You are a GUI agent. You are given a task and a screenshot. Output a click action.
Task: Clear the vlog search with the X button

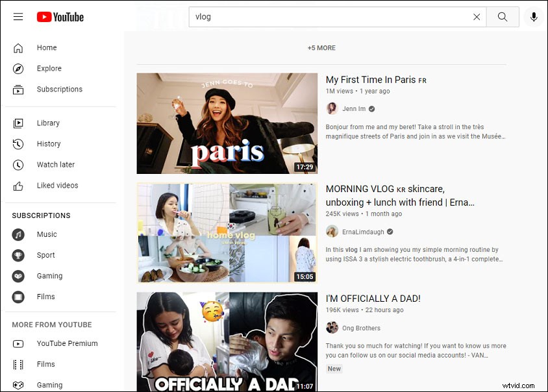point(476,17)
